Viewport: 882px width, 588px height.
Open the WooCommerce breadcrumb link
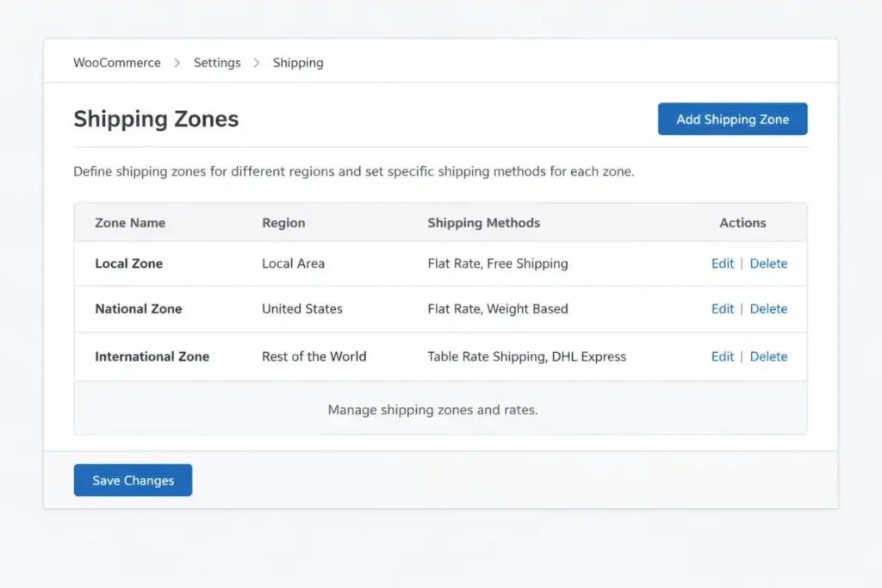tap(117, 62)
